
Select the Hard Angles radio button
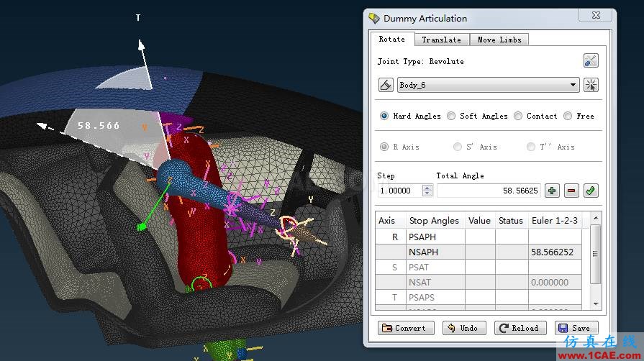pyautogui.click(x=384, y=116)
